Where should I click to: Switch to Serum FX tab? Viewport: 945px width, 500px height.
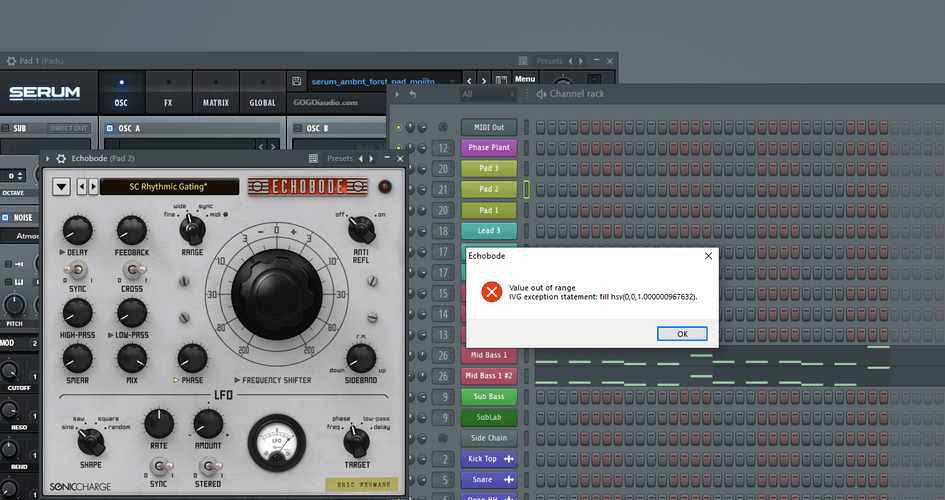[168, 92]
